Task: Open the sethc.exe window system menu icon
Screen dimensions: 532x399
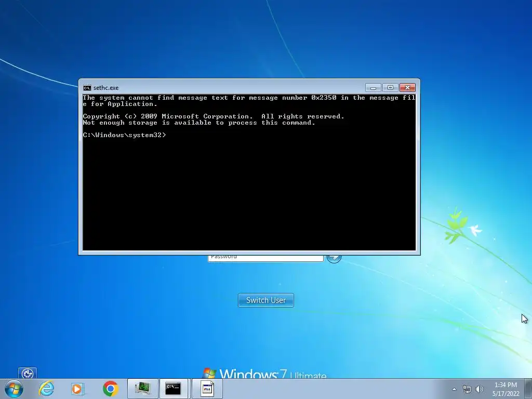Action: 87,88
